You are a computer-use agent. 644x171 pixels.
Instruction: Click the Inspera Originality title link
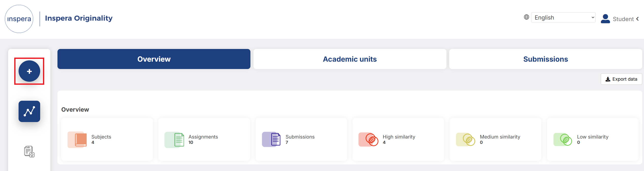tap(79, 18)
